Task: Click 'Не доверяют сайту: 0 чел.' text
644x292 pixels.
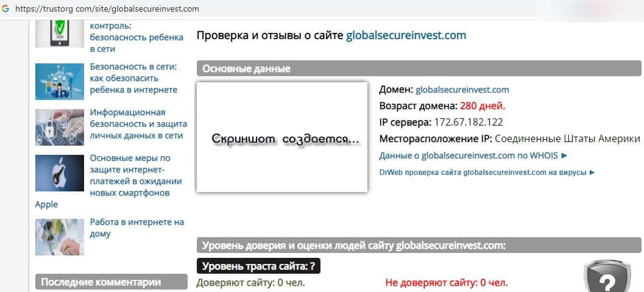Action: pos(447,283)
